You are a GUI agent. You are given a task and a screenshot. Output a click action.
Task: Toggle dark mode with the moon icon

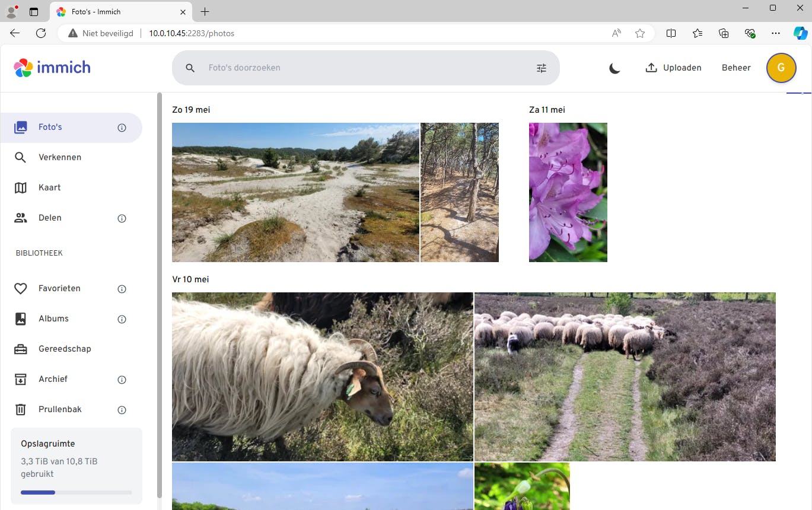pos(614,68)
